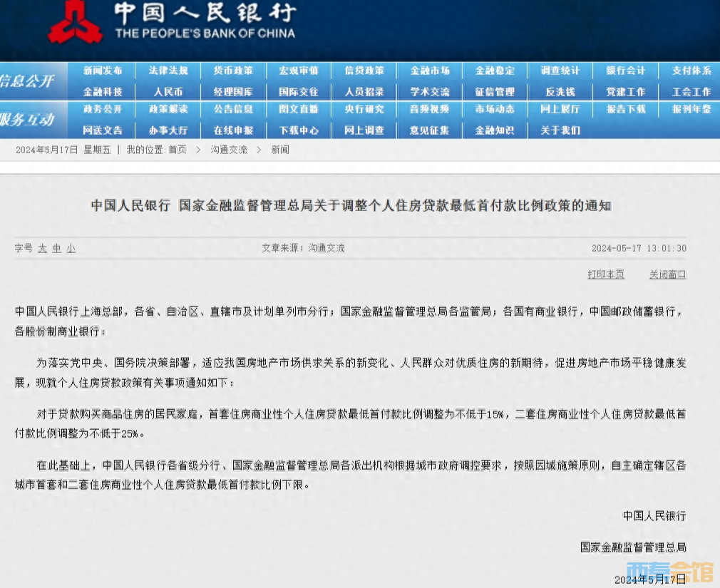
Task: Open 调查统计 navigation item
Action: (560, 71)
